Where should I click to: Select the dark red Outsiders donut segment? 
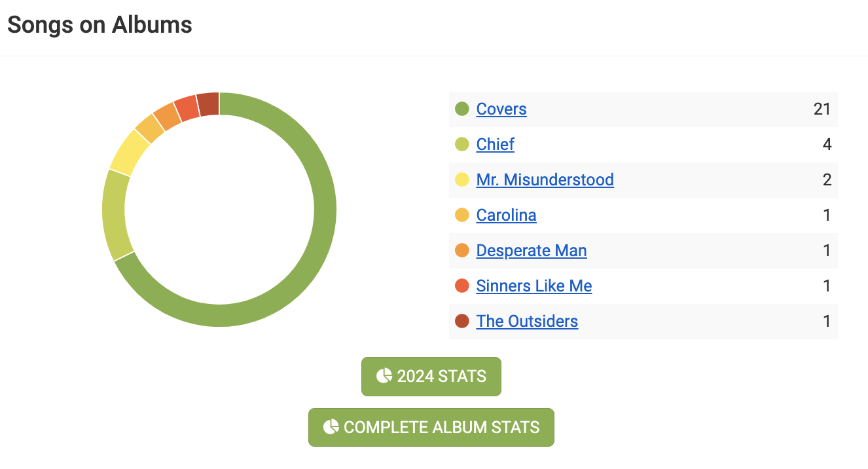pyautogui.click(x=208, y=104)
